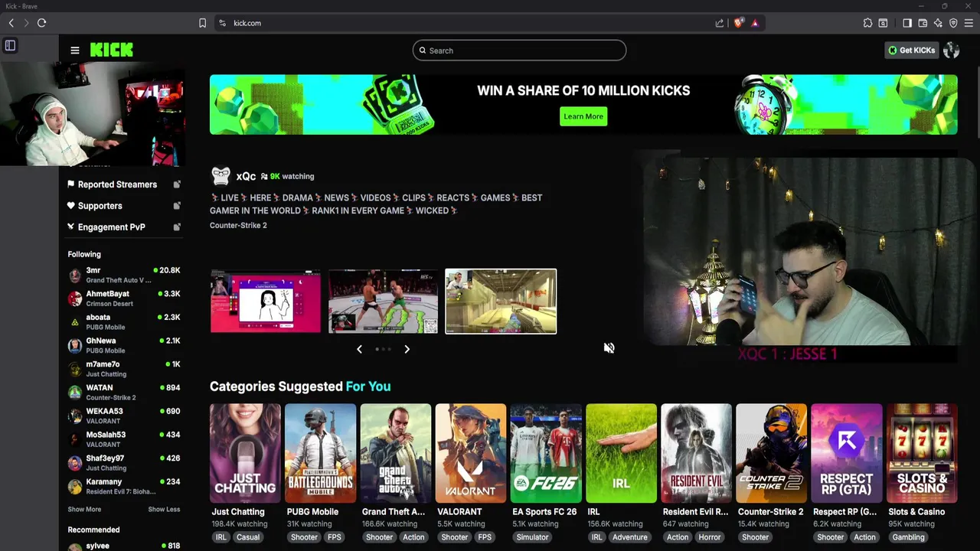Open Brave Rewards triangle icon
The image size is (980, 551).
pos(755,23)
